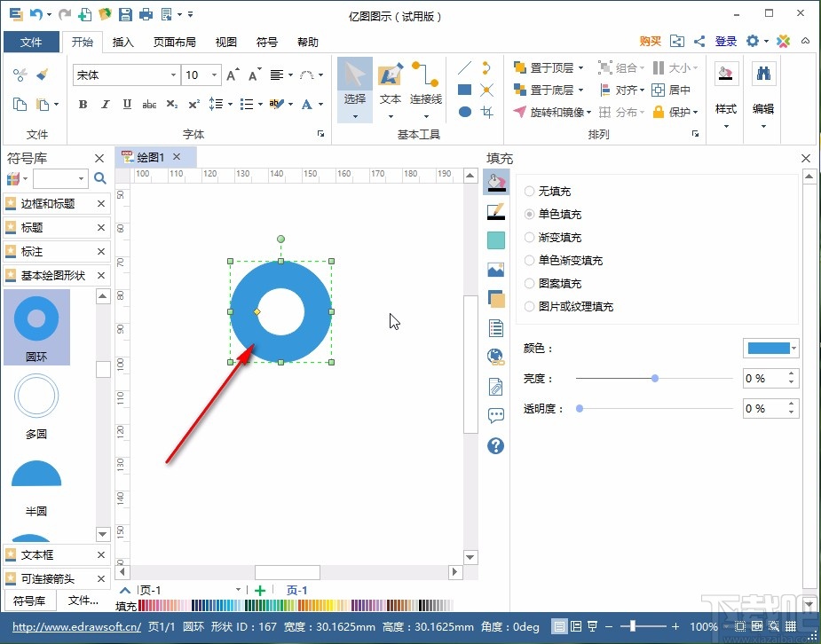
Task: Select the crop tool icon
Action: click(x=487, y=112)
